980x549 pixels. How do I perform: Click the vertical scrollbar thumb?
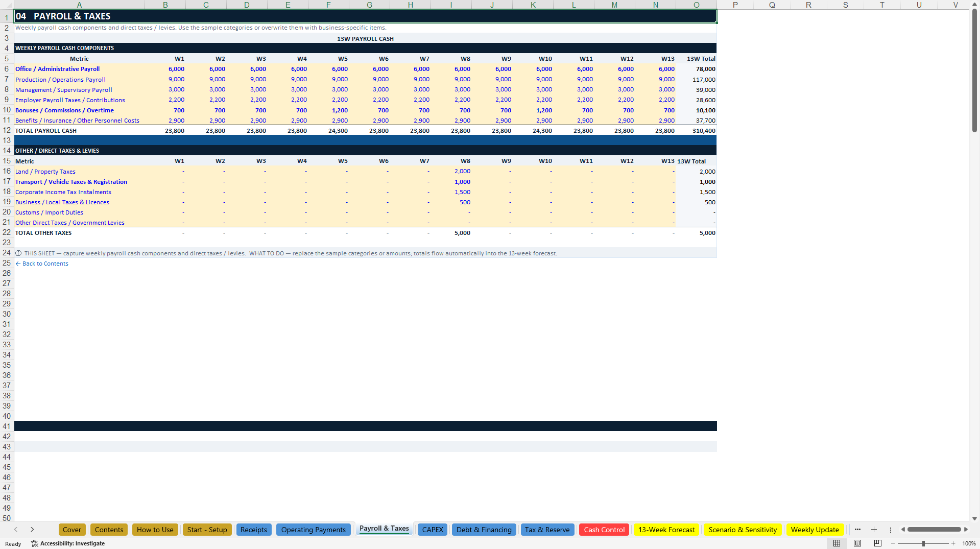click(x=974, y=71)
